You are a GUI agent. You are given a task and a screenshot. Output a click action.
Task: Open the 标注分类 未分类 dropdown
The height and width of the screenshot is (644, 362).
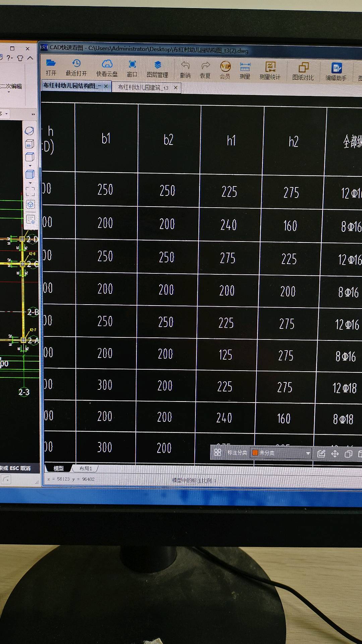tap(281, 453)
